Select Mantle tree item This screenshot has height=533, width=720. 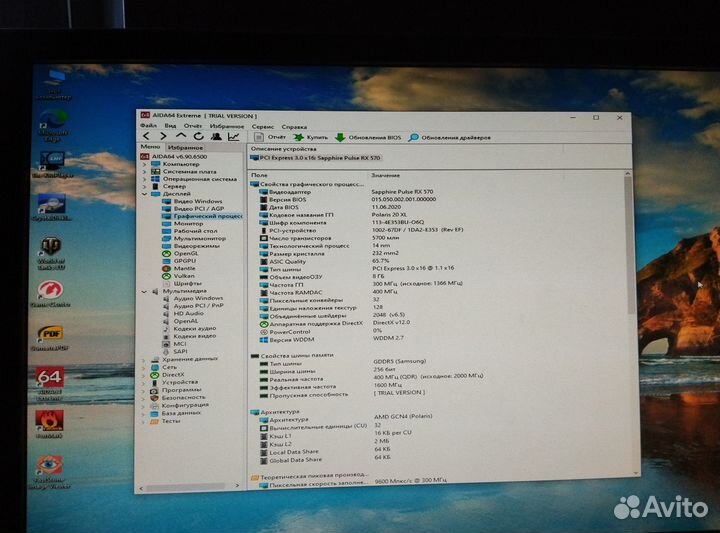coord(179,268)
